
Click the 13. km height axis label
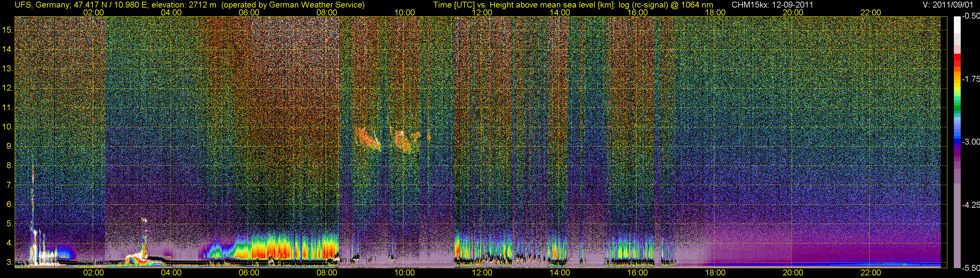pyautogui.click(x=7, y=69)
